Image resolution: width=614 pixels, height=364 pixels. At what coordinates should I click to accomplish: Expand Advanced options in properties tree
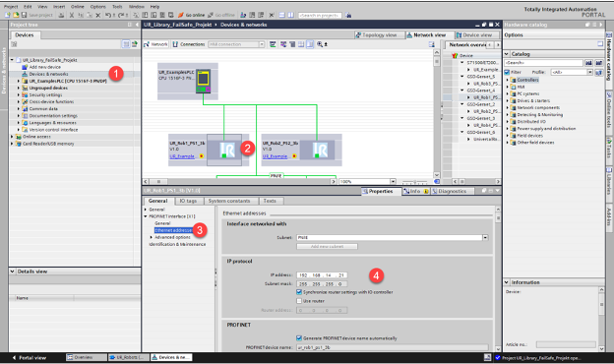(152, 237)
